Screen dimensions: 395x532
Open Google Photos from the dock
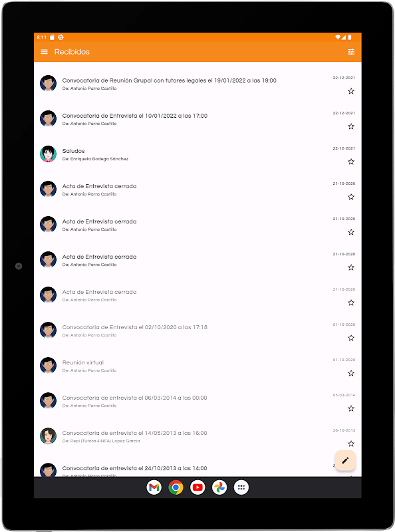pyautogui.click(x=219, y=487)
